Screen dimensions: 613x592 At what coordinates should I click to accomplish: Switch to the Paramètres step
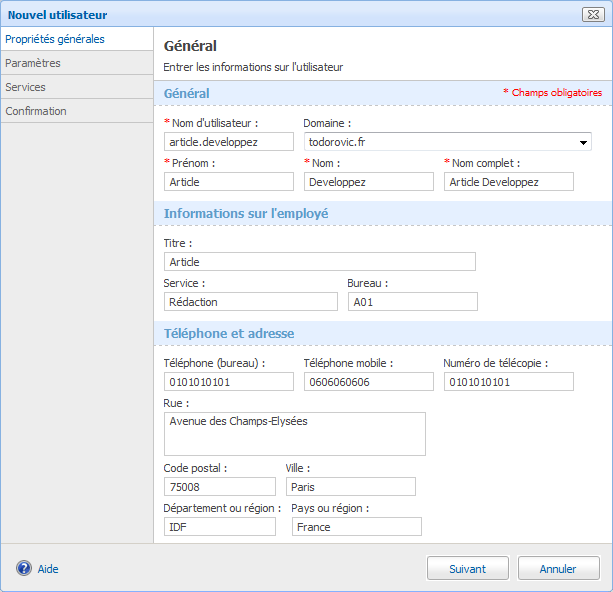click(33, 63)
